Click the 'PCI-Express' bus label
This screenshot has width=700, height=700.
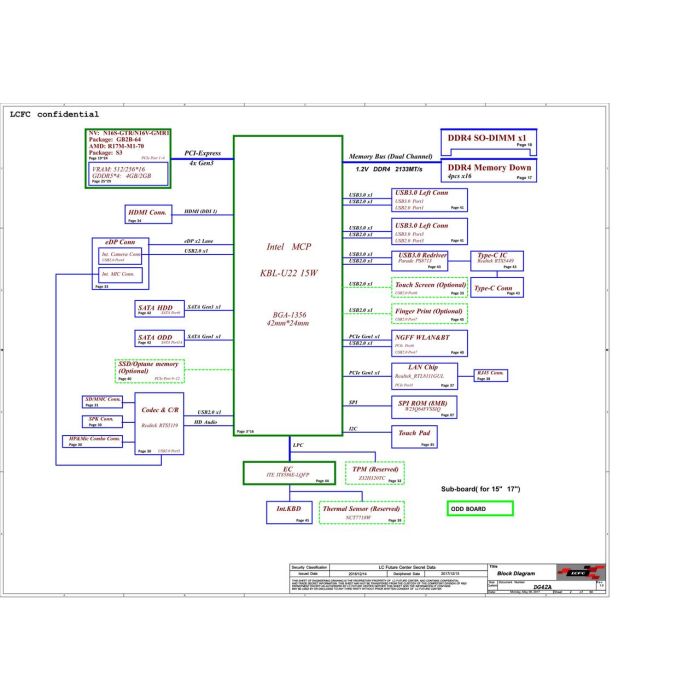pyautogui.click(x=202, y=153)
